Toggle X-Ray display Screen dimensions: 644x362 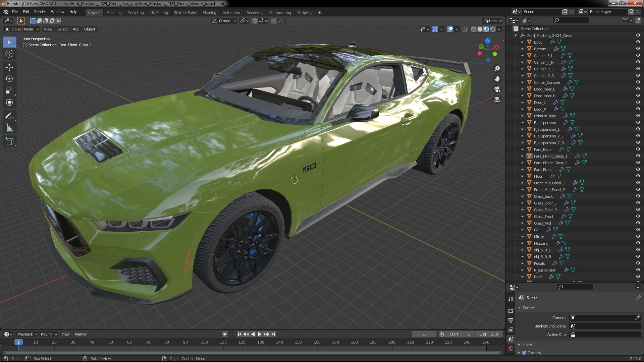465,29
